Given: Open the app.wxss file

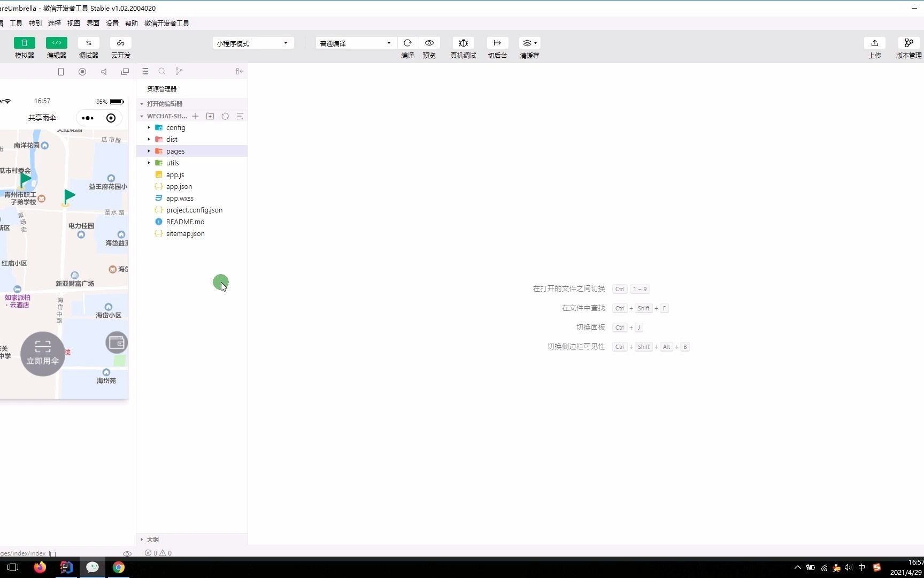Looking at the screenshot, I should click(x=192, y=199).
